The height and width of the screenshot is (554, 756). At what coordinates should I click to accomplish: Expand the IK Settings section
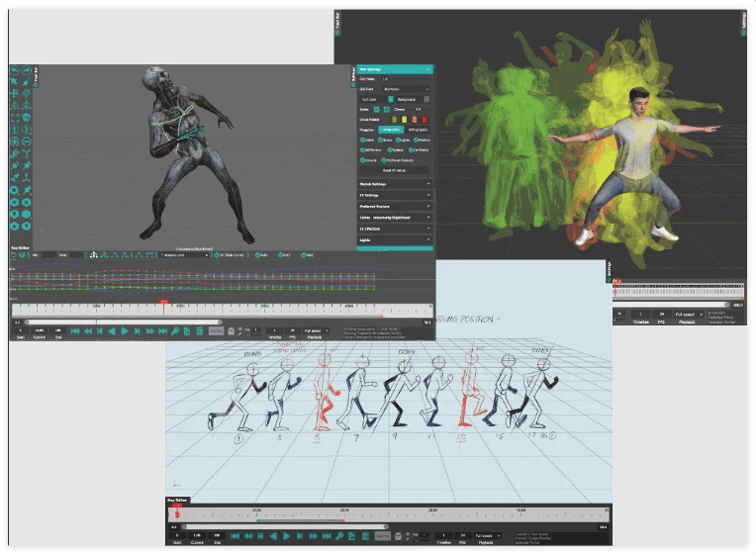coord(395,195)
